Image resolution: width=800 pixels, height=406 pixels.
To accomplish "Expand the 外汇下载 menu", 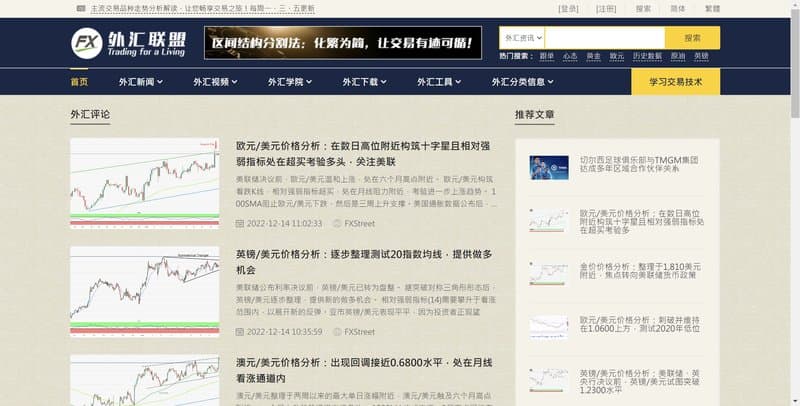I will [364, 82].
